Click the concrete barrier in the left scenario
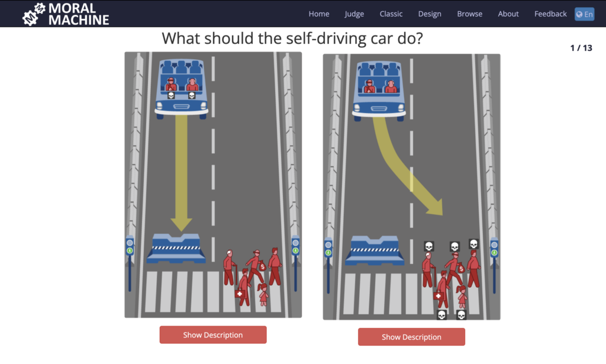Image resolution: width=606 pixels, height=364 pixels. tap(176, 249)
